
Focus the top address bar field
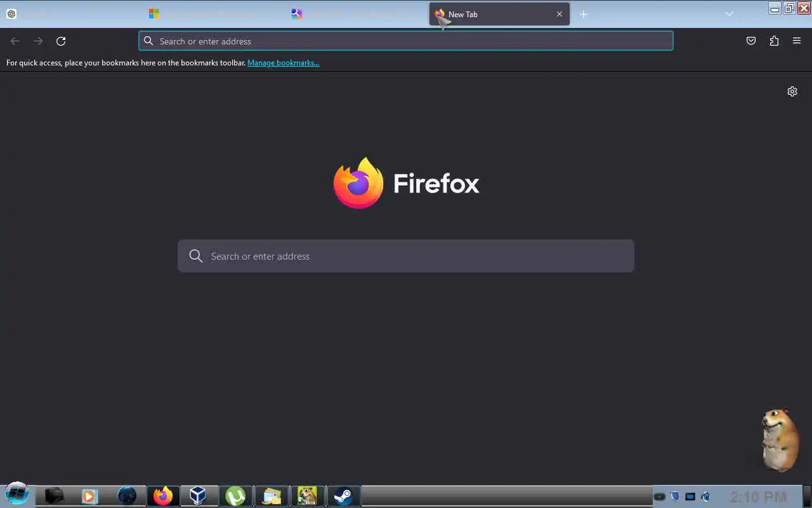[x=406, y=41]
